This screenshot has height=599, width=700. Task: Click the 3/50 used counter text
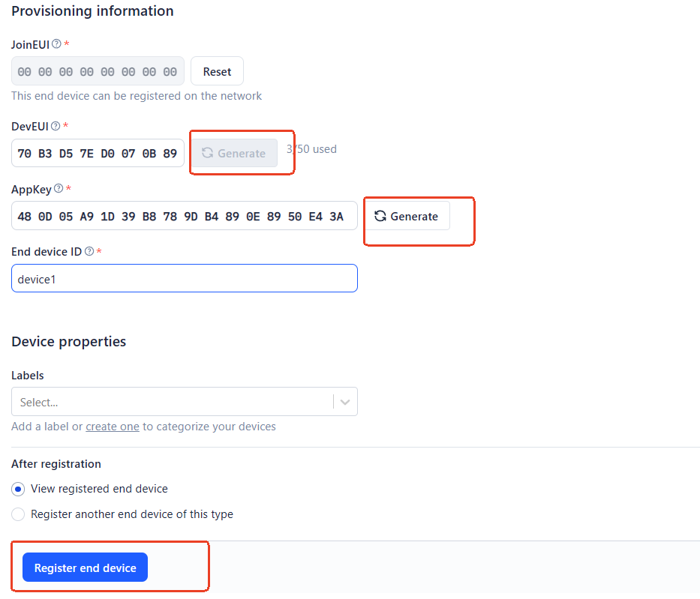[x=311, y=149]
